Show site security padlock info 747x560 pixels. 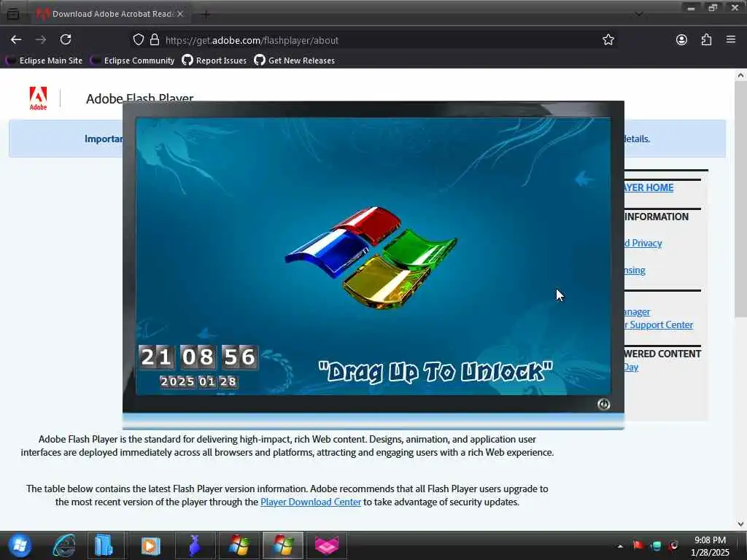155,39
